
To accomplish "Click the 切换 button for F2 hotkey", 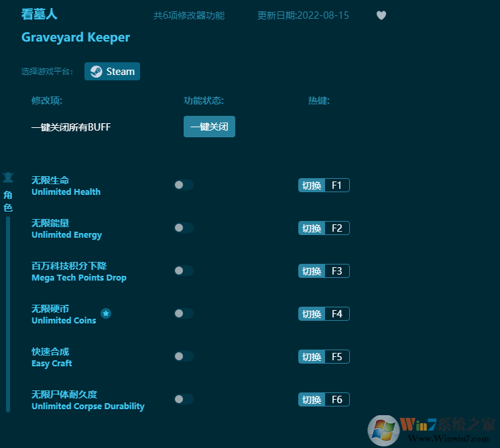I will 312,228.
